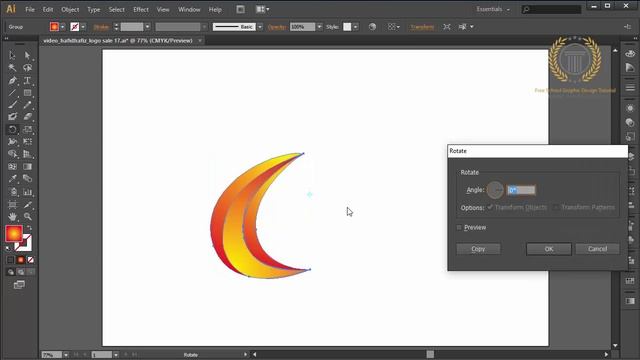
Task: Select the Hand tool
Action: pyautogui.click(x=12, y=217)
